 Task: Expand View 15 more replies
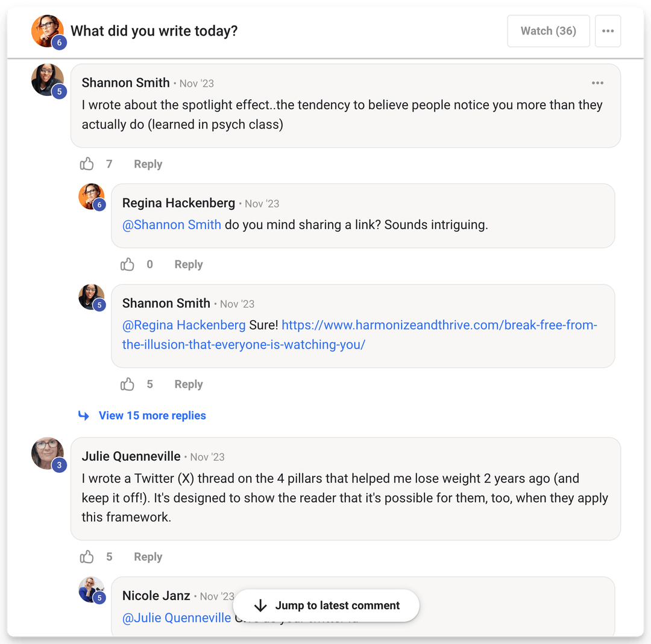click(x=152, y=415)
